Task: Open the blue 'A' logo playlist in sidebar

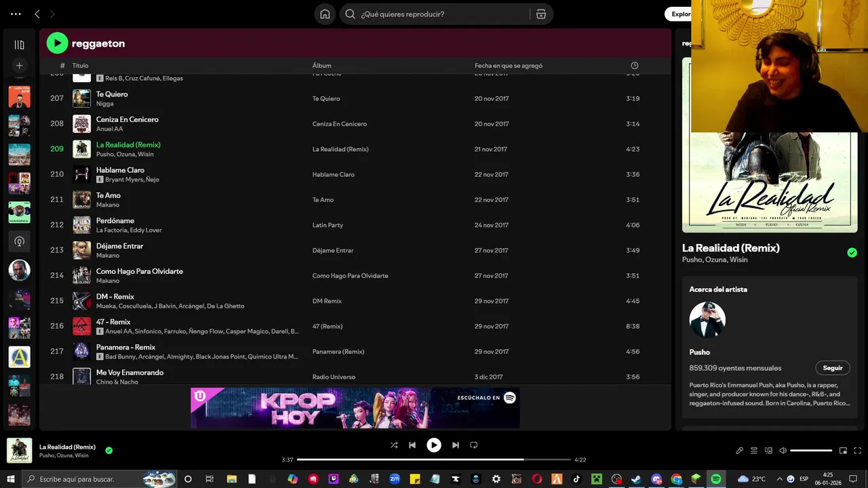Action: click(19, 357)
